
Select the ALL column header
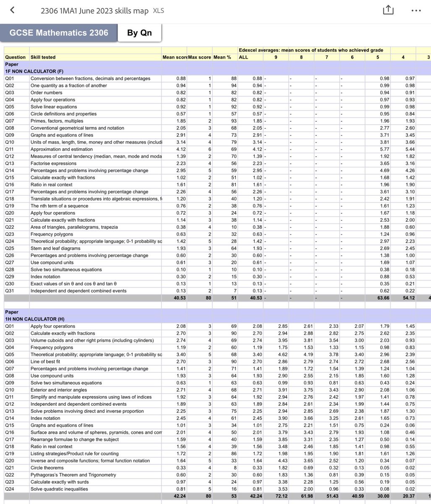(x=251, y=57)
